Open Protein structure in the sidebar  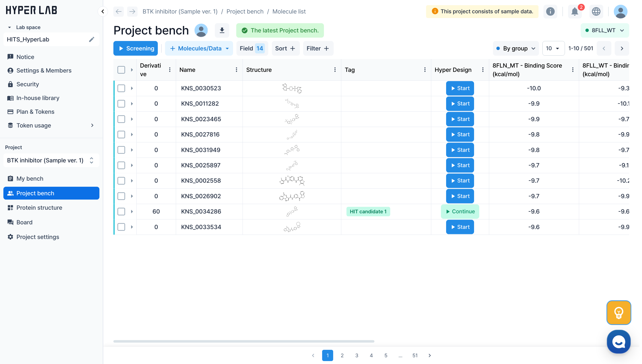pos(39,207)
